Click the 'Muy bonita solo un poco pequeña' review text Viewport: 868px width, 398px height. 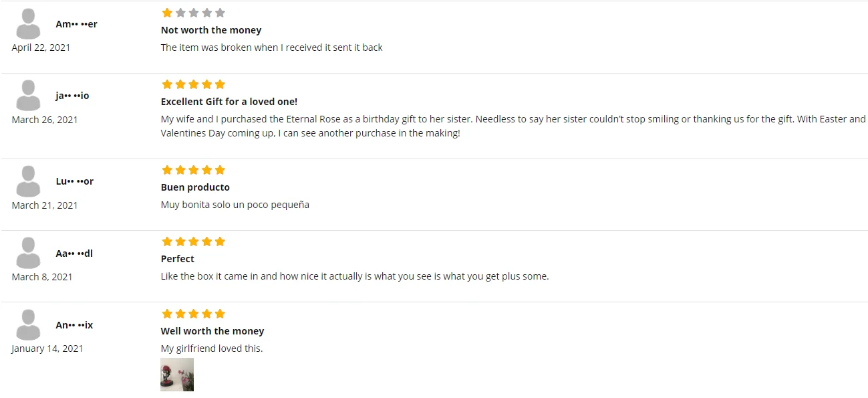tap(235, 205)
